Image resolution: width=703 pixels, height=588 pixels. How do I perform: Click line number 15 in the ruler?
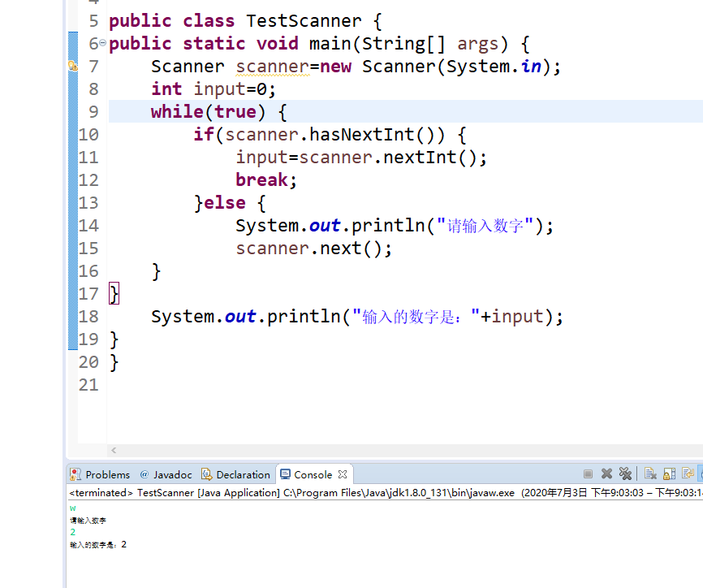(89, 248)
